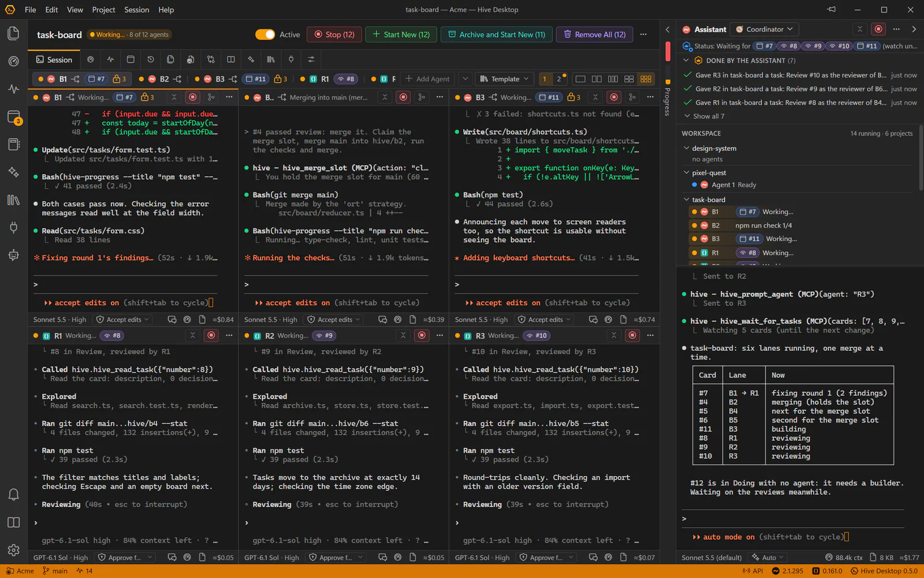
Task: Open the notifications bell in the left sidebar
Action: 13,495
